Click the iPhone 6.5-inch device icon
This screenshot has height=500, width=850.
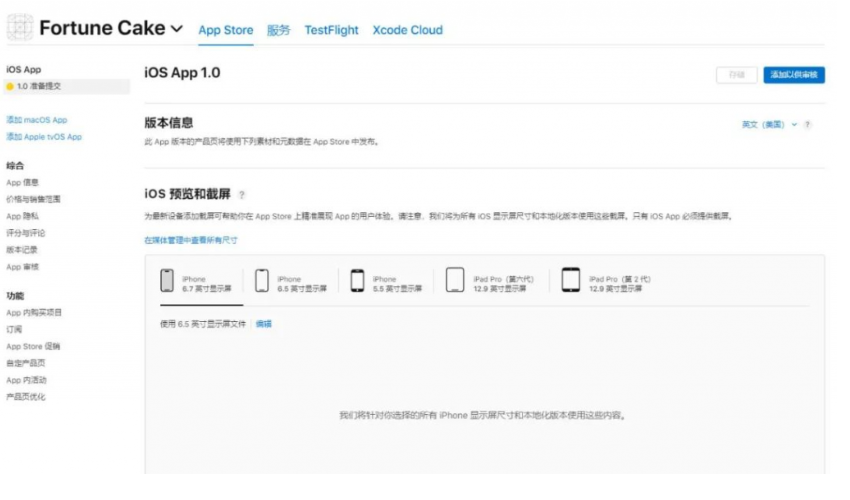(x=262, y=280)
